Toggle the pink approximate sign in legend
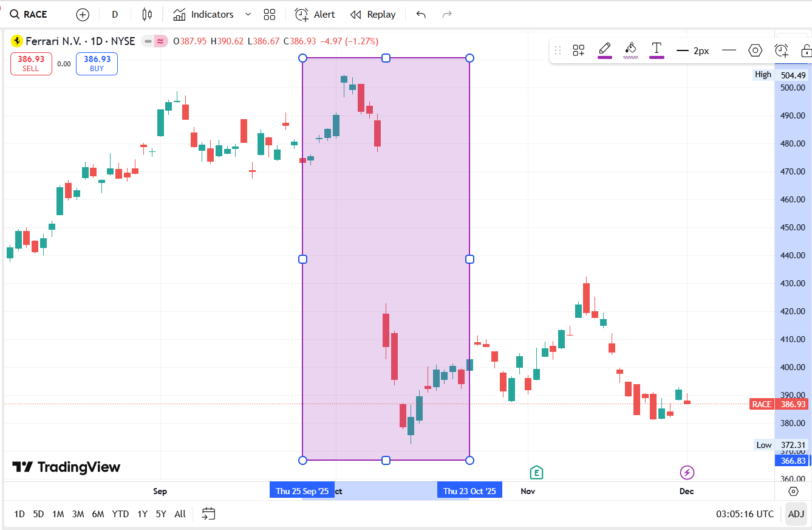The image size is (812, 530). [x=160, y=41]
